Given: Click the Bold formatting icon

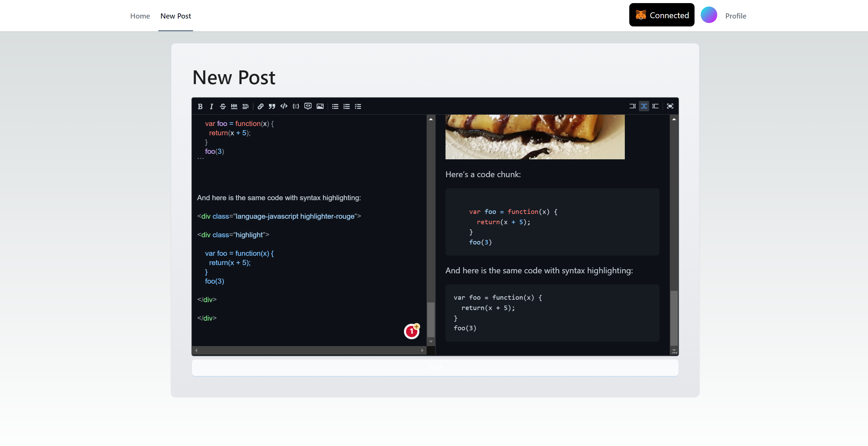Looking at the screenshot, I should click(x=200, y=106).
